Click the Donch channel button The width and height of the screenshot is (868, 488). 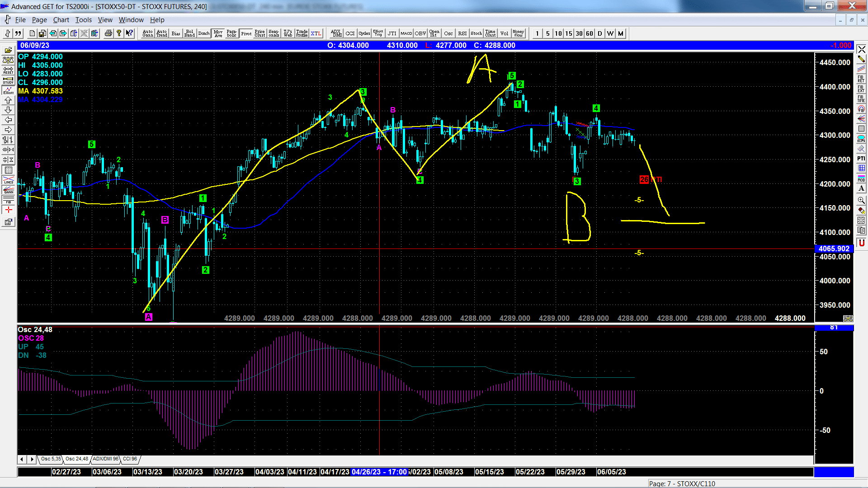[204, 33]
